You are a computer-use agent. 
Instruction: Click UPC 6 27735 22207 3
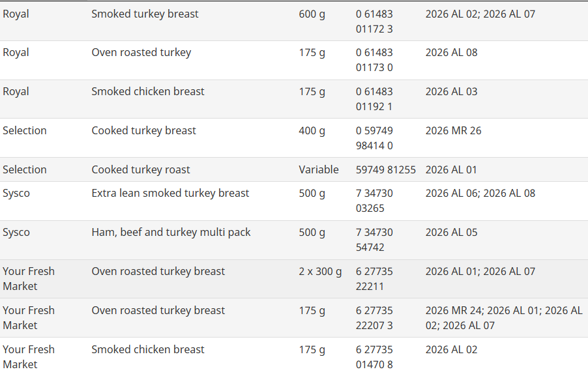[374, 318]
